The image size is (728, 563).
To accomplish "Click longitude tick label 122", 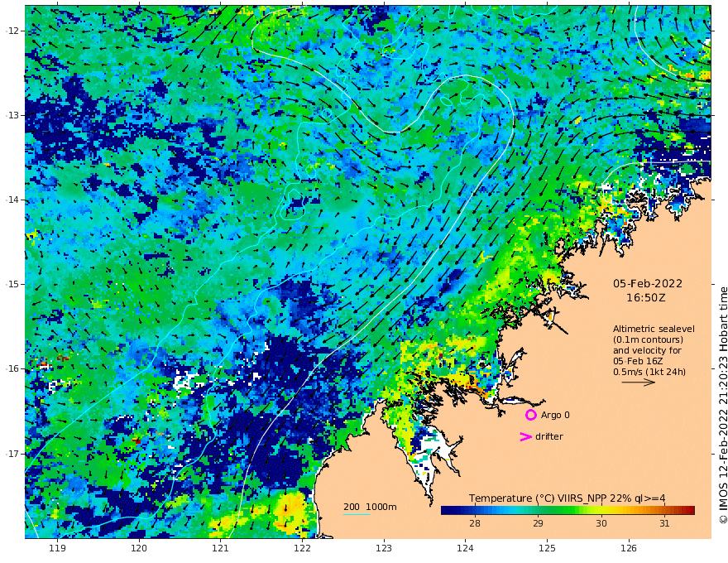I will (x=302, y=549).
